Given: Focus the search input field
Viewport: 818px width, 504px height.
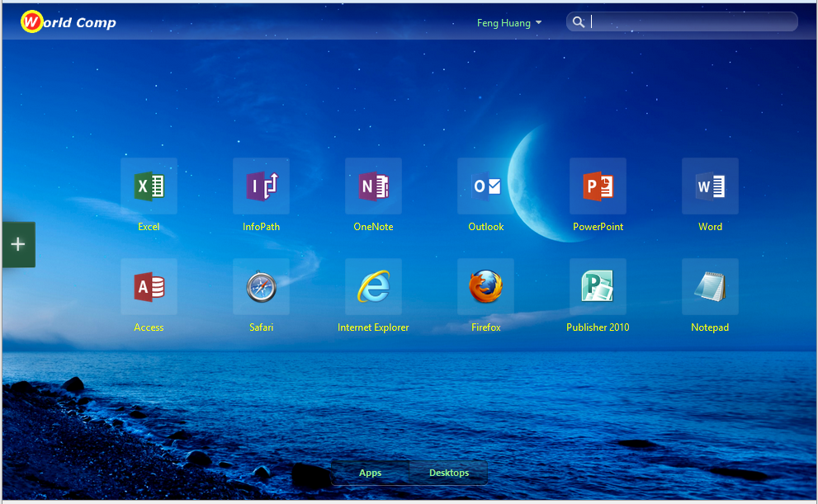Looking at the screenshot, I should pos(692,22).
